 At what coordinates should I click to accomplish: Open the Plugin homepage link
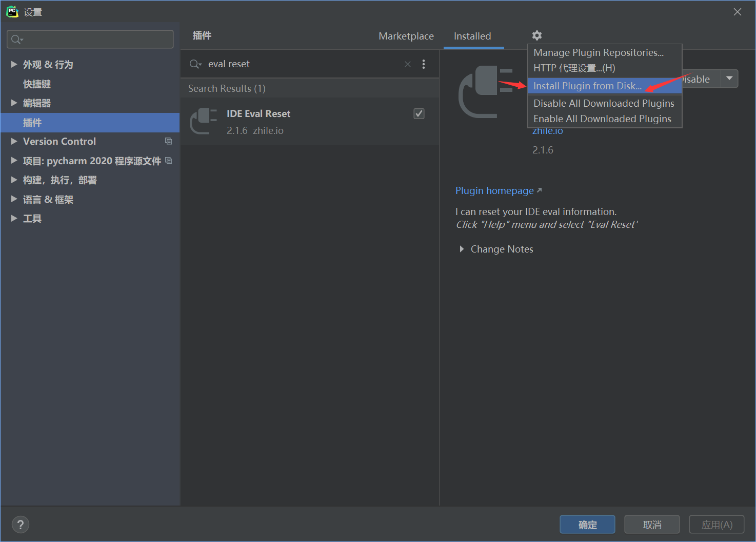click(x=494, y=190)
